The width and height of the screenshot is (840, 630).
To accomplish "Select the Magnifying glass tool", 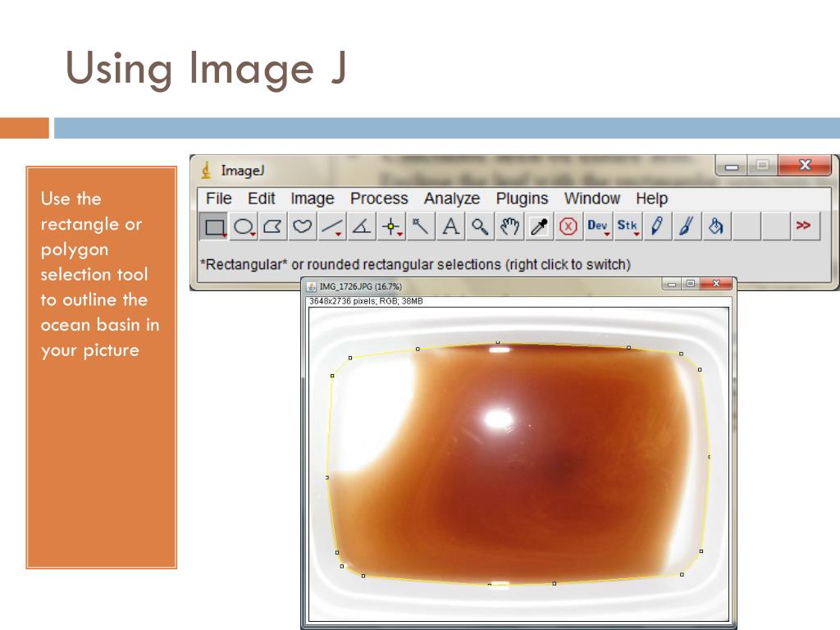I will (x=480, y=226).
